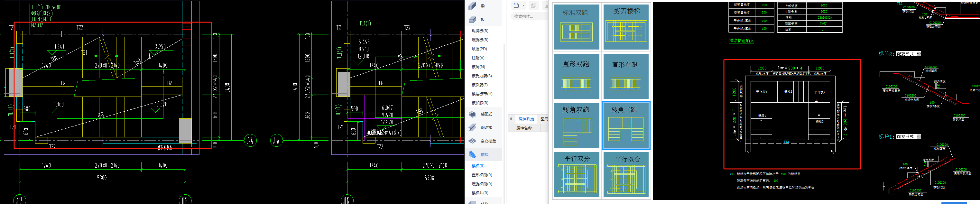Choose the 直形双跑 stair template
Image resolution: width=980 pixels, height=204 pixels.
tap(576, 76)
